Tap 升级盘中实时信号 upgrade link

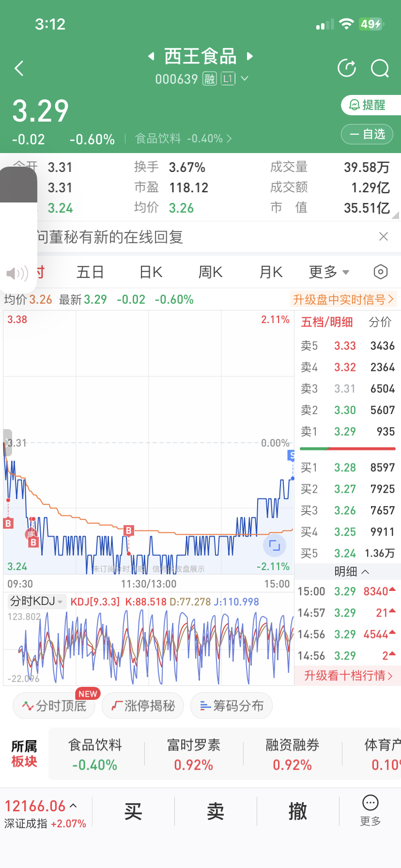[343, 299]
